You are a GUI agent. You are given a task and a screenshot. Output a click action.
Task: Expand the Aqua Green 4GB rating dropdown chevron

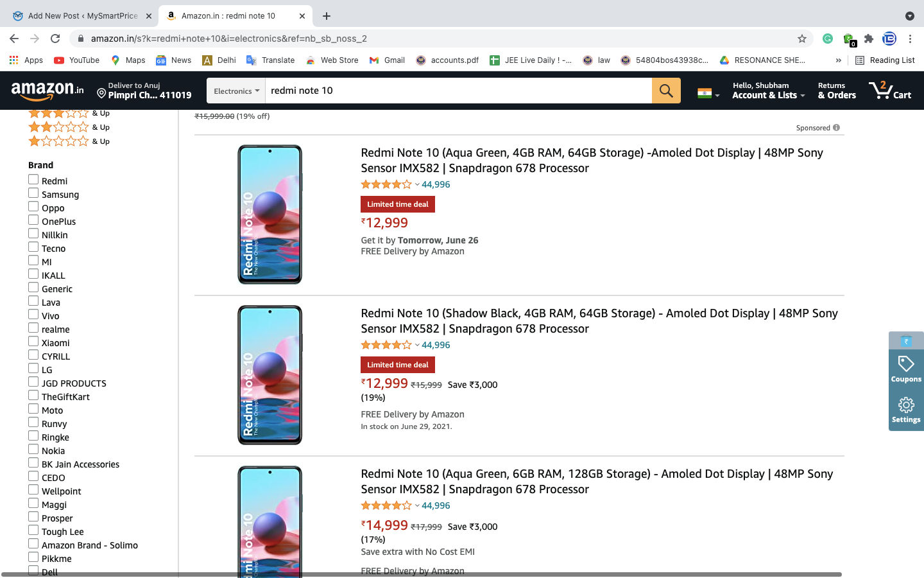(417, 185)
